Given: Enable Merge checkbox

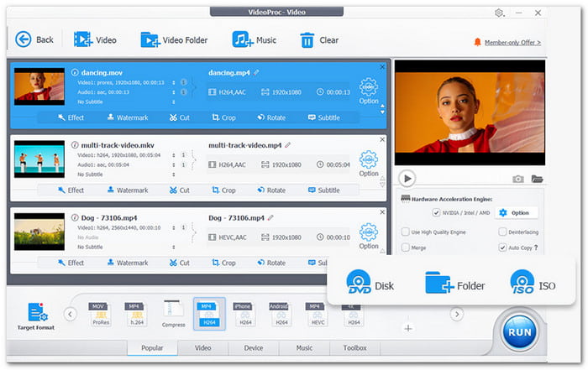Looking at the screenshot, I should point(406,248).
